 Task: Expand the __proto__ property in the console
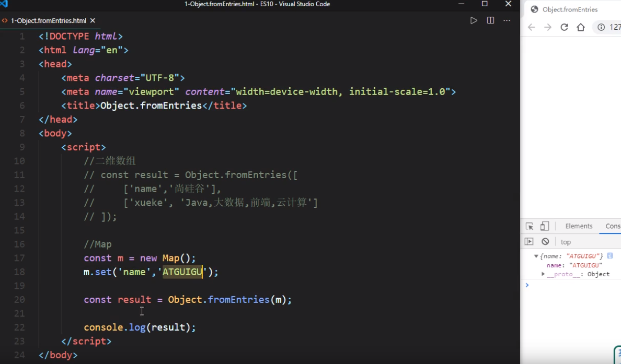point(543,274)
